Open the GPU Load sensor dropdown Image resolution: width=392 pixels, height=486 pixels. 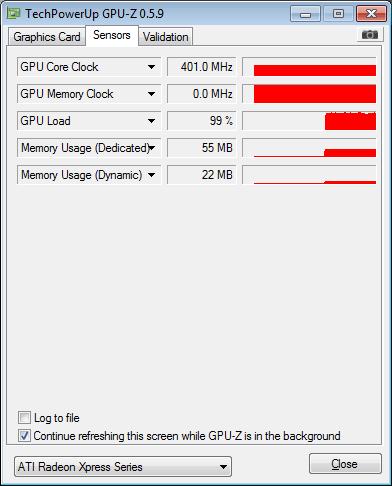[151, 121]
